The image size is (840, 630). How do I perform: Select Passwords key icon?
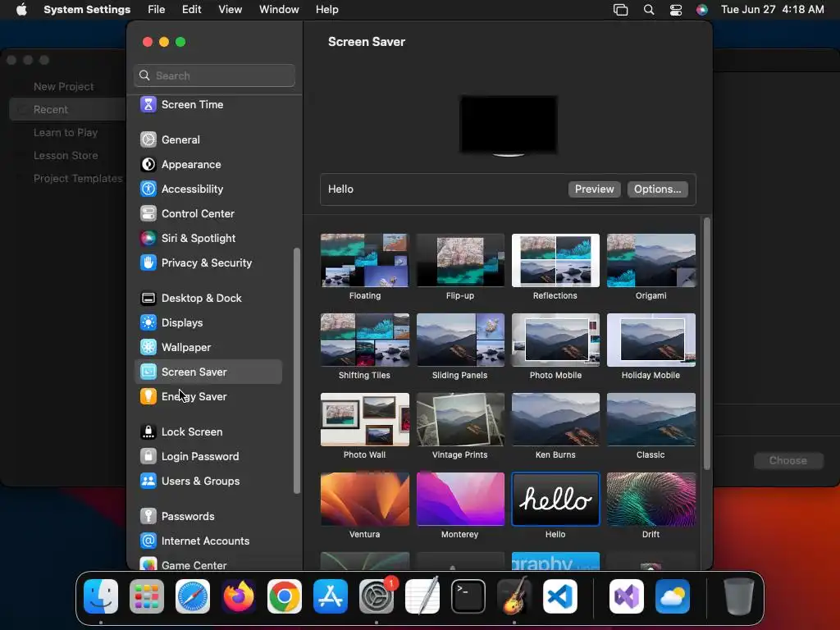coord(148,517)
